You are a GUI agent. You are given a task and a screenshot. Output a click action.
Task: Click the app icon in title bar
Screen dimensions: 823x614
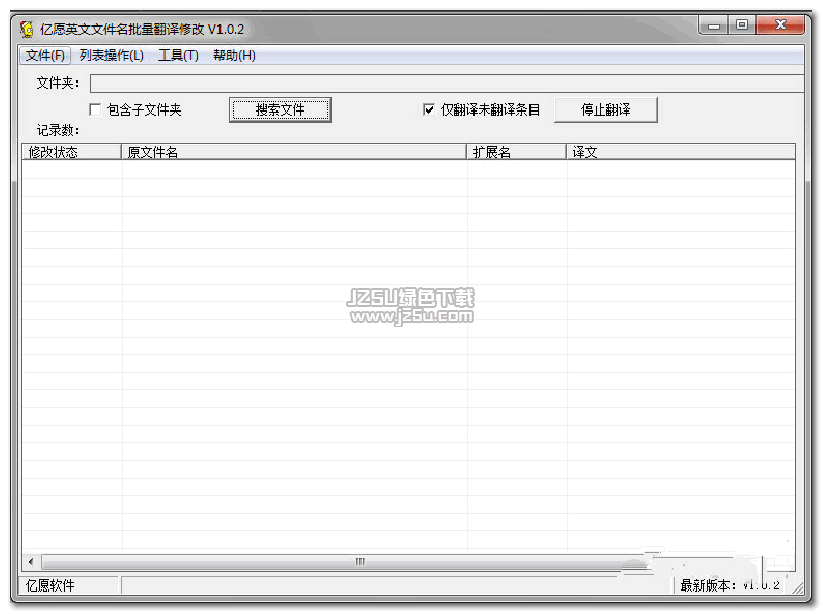26,29
